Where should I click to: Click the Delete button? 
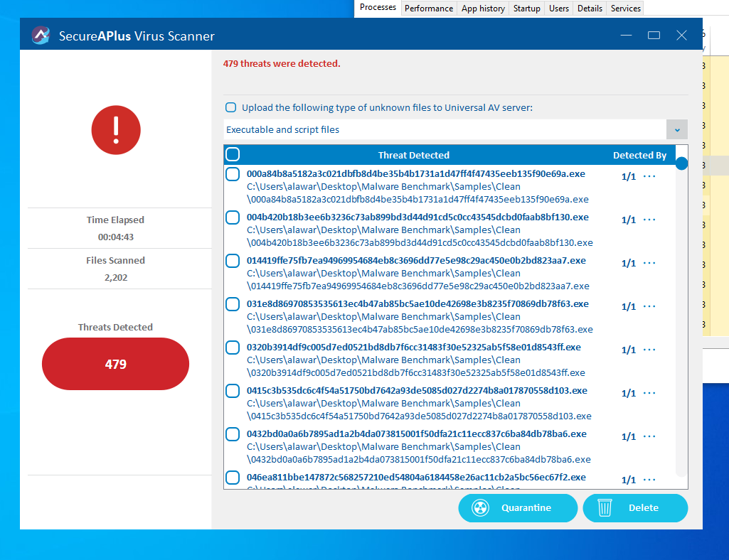coord(635,508)
